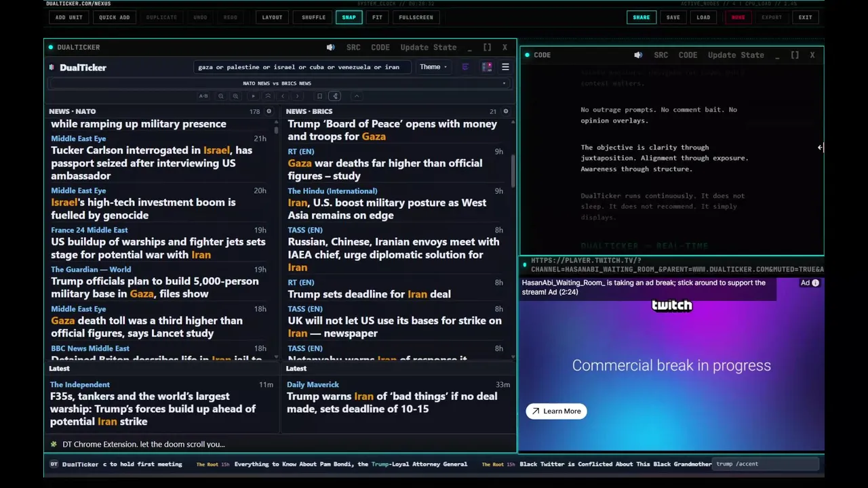
Task: Open Trump warns Iran of 'bad things' headline
Action: pyautogui.click(x=392, y=403)
